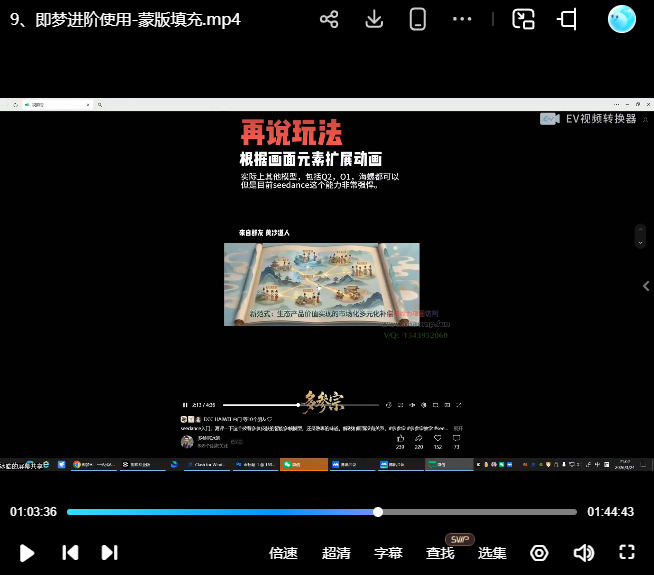Viewport: 654px width, 575px height.
Task: Open the three-dot more options menu
Action: pos(462,19)
